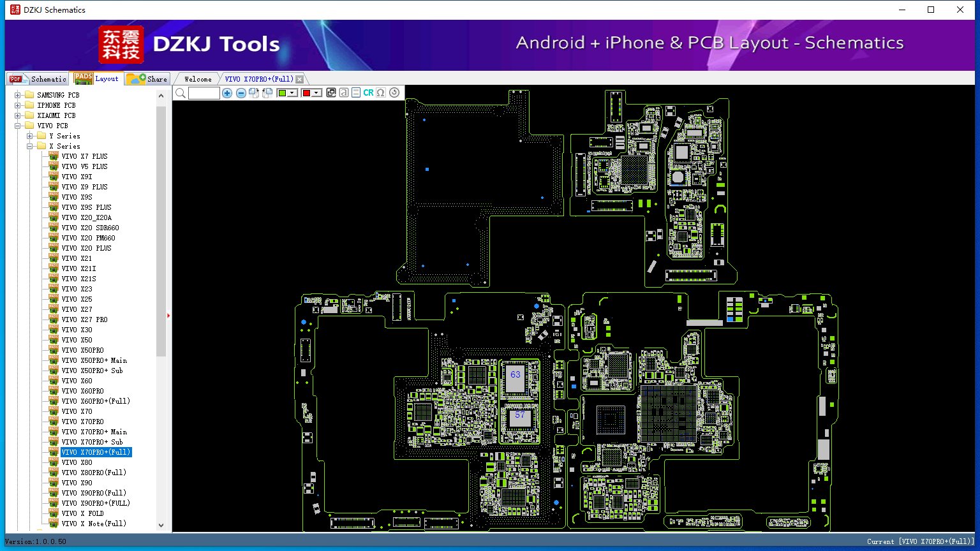Expand the SAMSUNG PCB tree node

(x=18, y=95)
